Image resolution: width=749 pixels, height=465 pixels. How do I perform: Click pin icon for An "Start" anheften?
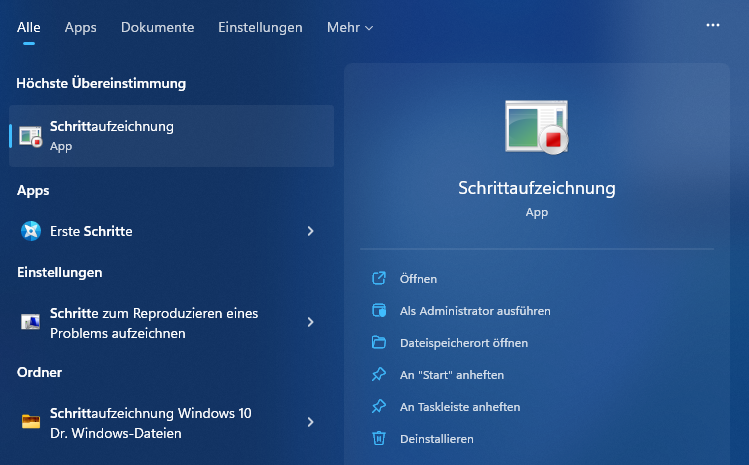[379, 374]
